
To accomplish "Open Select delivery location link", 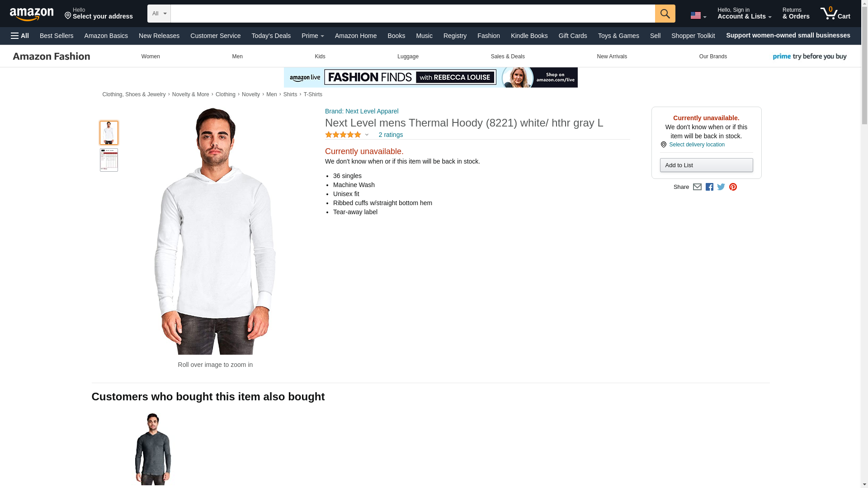I will point(697,145).
